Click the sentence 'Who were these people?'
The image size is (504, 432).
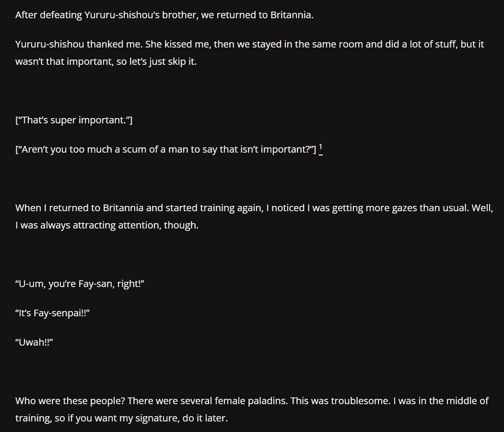[x=70, y=401]
